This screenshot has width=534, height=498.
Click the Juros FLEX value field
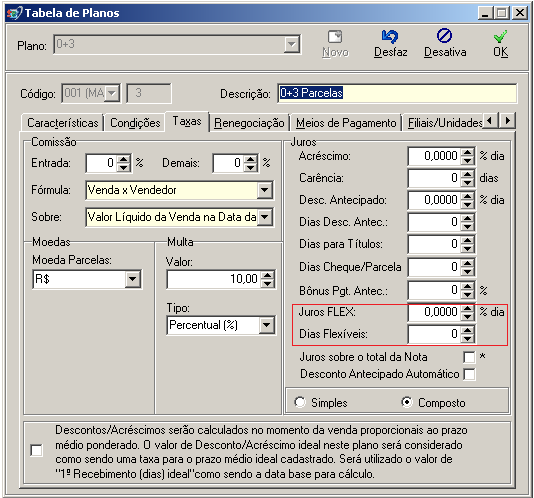[435, 312]
